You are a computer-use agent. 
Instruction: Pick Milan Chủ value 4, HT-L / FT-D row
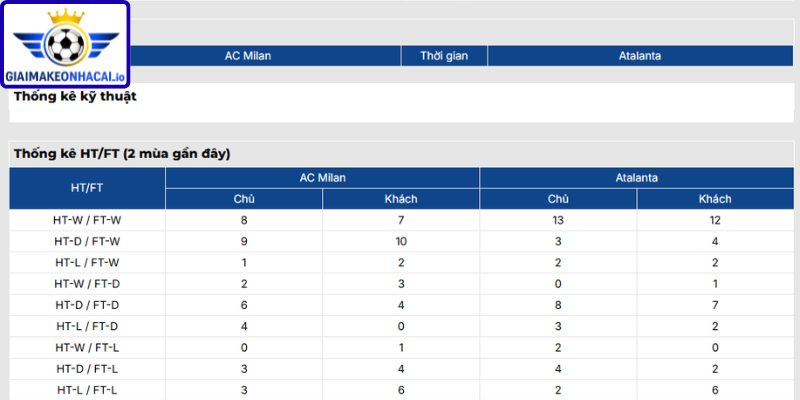[x=244, y=327]
